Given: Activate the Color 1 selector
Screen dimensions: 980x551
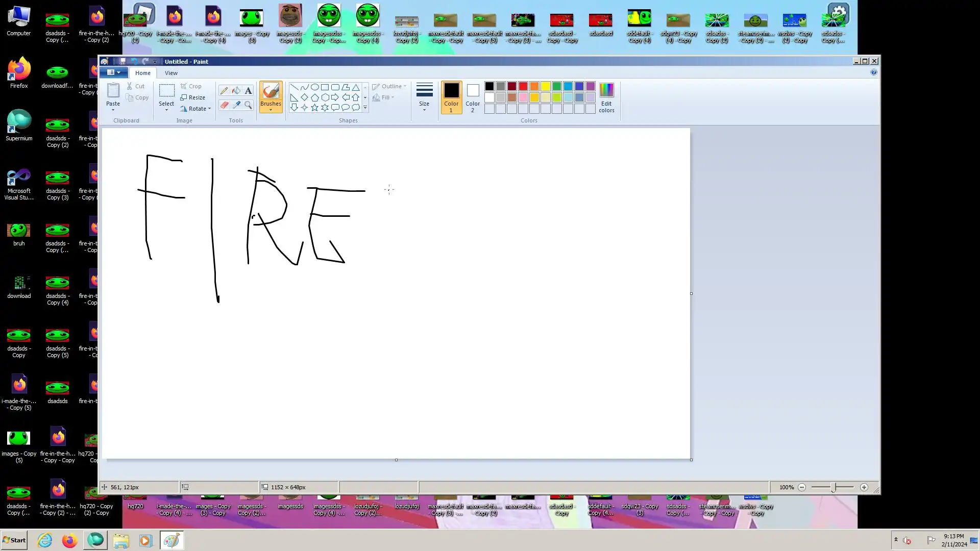Looking at the screenshot, I should [451, 97].
